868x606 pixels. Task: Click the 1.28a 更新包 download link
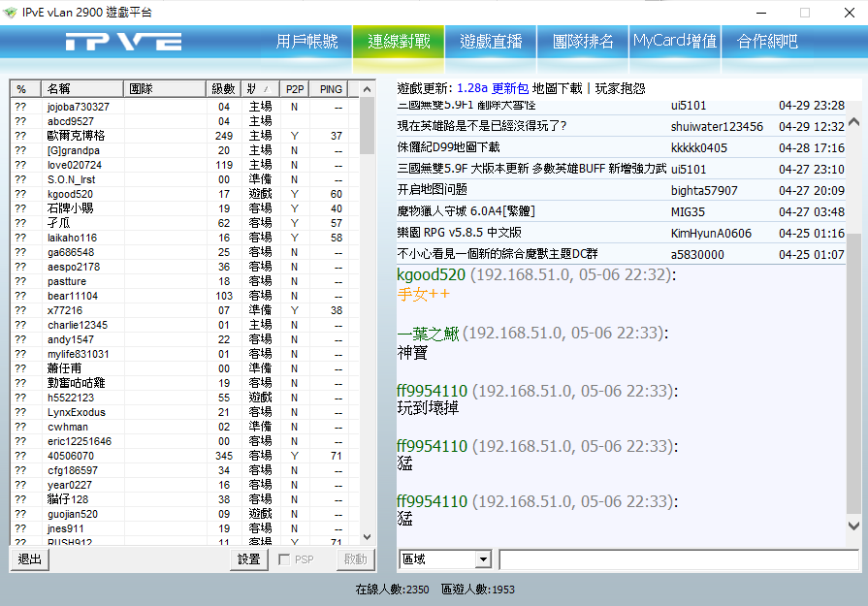(492, 88)
